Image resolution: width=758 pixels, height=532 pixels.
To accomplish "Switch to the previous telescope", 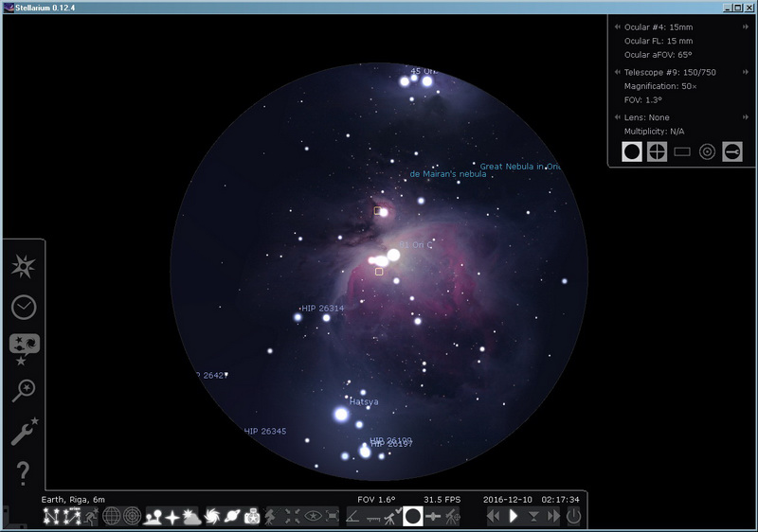I will (618, 72).
